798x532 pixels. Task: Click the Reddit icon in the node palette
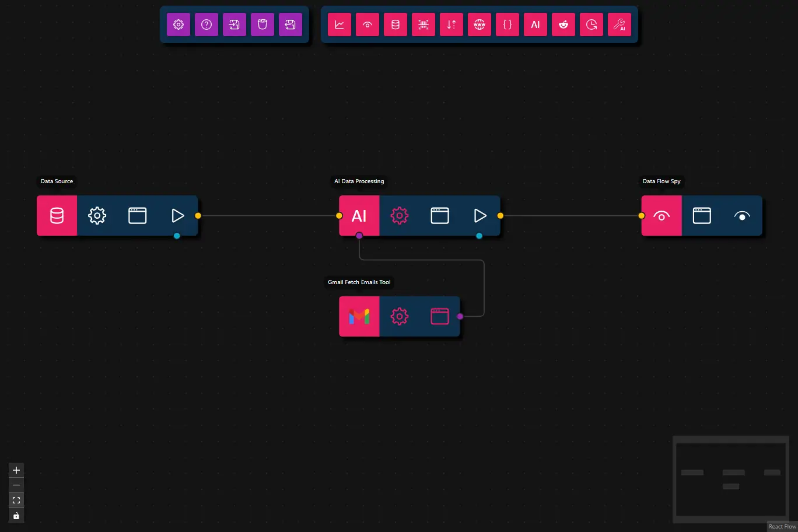tap(563, 24)
